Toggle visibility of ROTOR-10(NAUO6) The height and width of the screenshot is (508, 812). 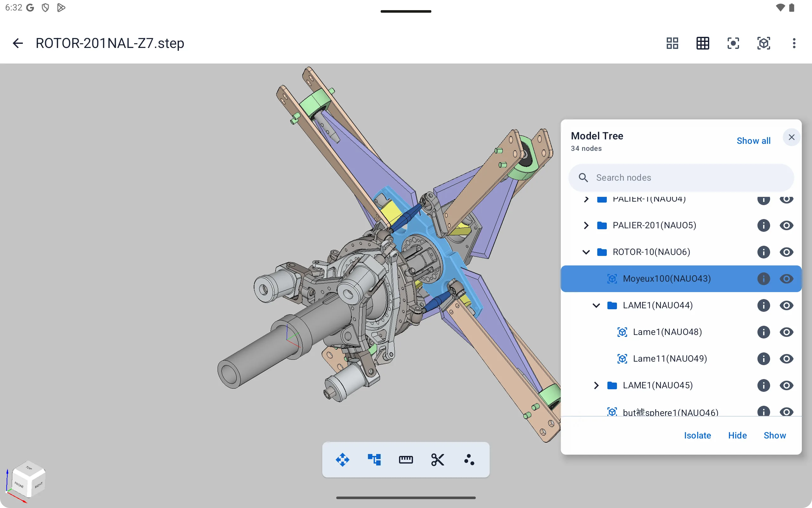click(786, 252)
